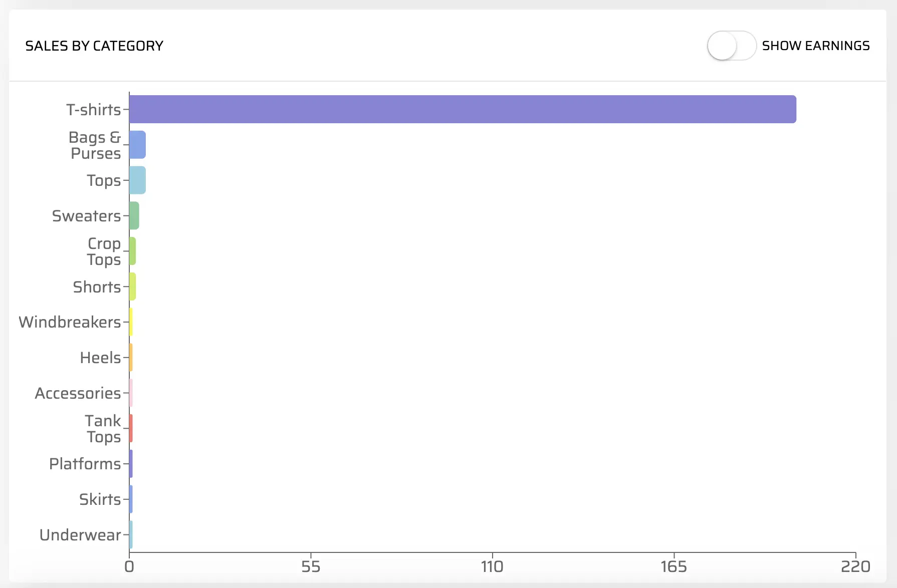
Task: Click the Crop Tops bar
Action: pos(133,251)
